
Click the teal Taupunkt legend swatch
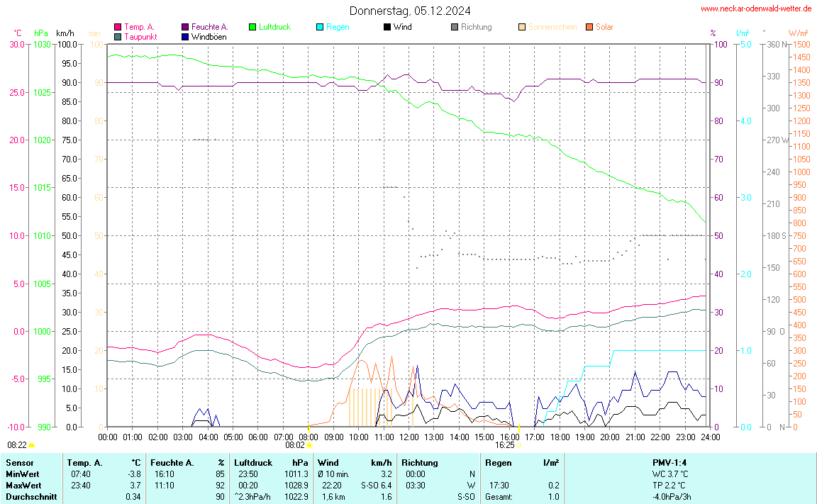(x=118, y=36)
